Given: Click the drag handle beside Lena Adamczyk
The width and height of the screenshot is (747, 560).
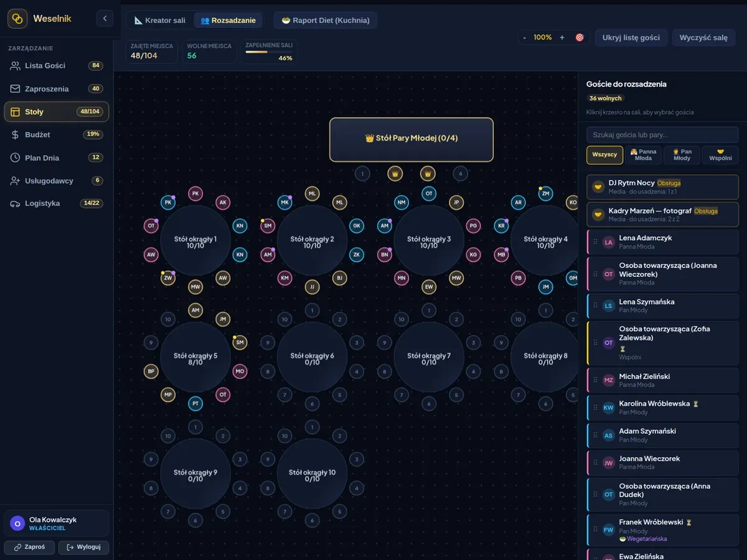Looking at the screenshot, I should point(595,242).
